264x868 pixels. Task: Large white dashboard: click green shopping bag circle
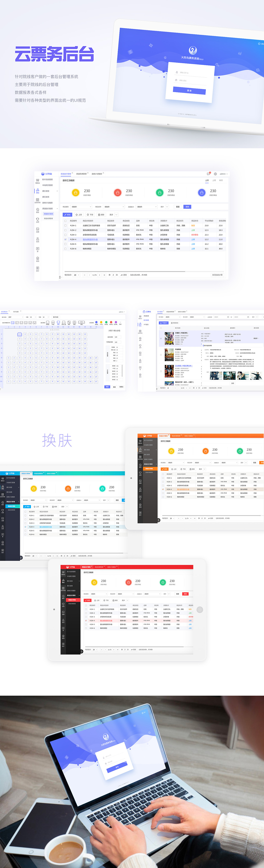pyautogui.click(x=160, y=192)
